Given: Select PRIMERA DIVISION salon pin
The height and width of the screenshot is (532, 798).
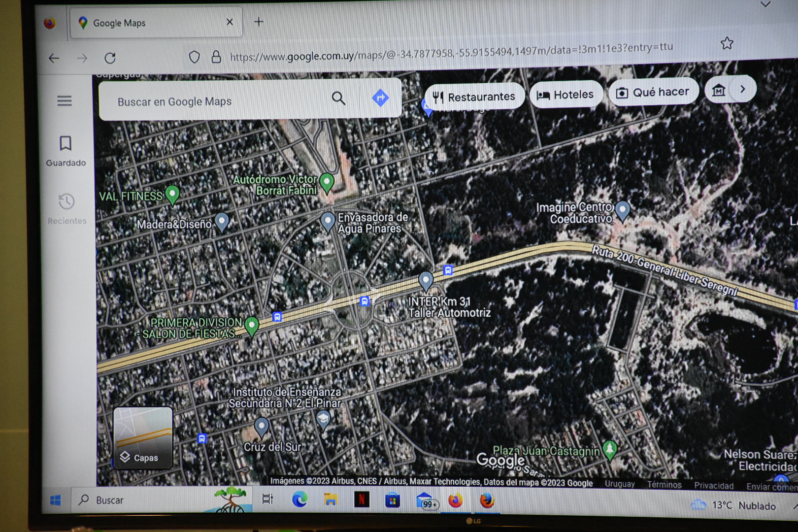Looking at the screenshot, I should (x=252, y=326).
